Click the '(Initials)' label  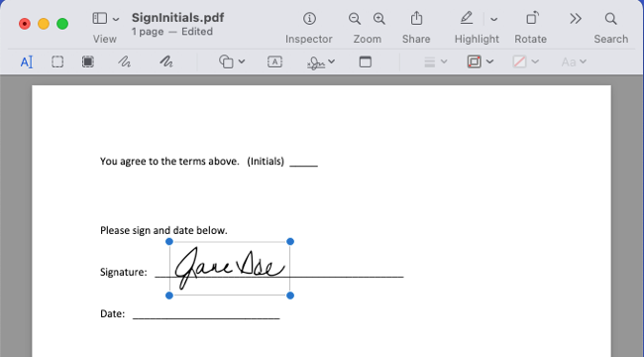point(266,162)
